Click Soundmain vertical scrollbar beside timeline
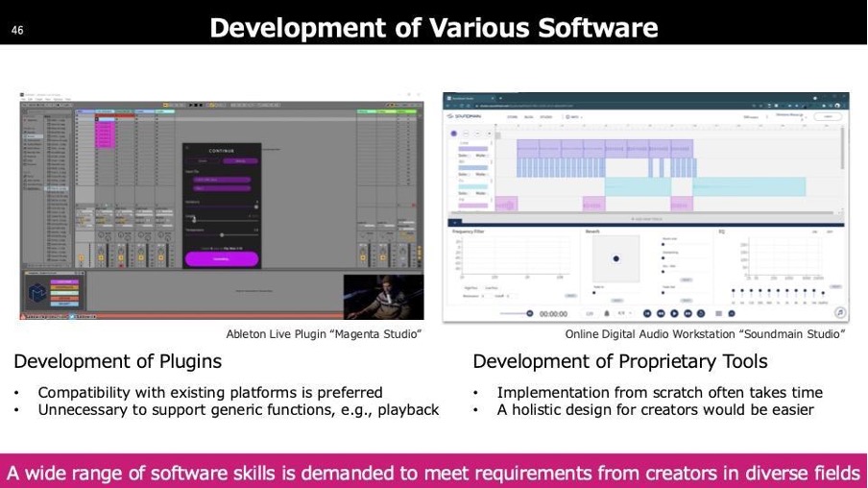The height and width of the screenshot is (488, 868). (x=842, y=149)
